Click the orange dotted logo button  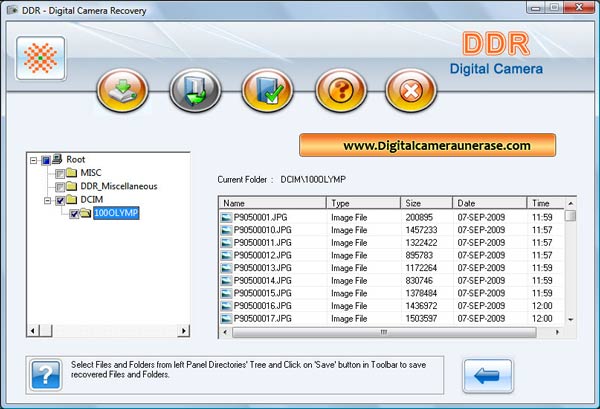[x=41, y=58]
